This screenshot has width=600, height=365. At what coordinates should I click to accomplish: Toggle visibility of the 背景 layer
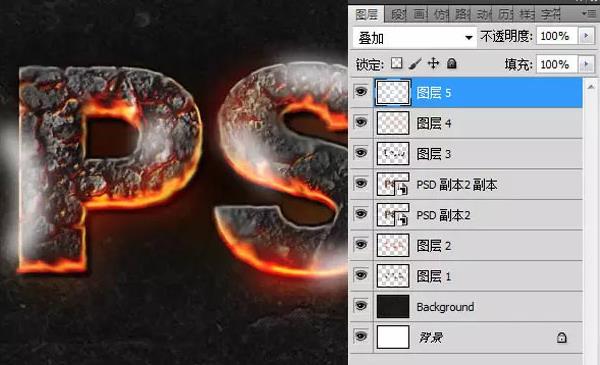[x=361, y=336]
